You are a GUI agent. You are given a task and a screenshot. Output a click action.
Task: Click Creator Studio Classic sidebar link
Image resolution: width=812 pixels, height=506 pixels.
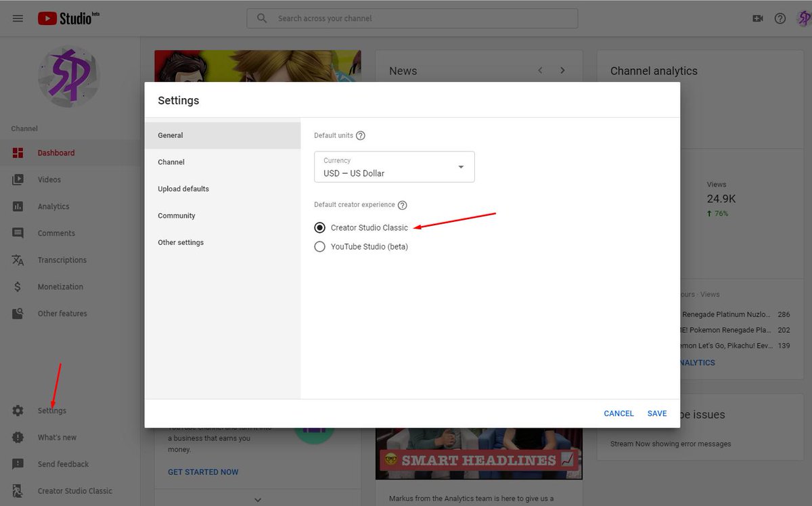(x=75, y=491)
